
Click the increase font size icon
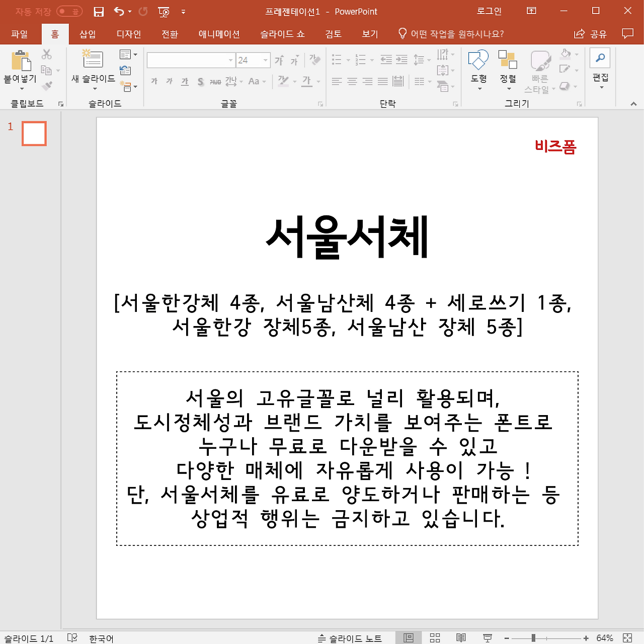(x=278, y=60)
